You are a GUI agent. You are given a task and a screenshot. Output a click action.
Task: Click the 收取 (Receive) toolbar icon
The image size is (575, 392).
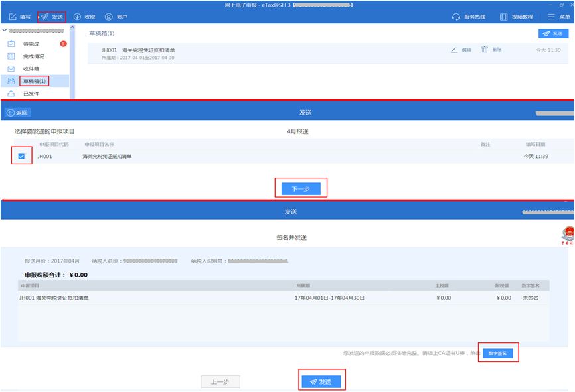tap(78, 17)
